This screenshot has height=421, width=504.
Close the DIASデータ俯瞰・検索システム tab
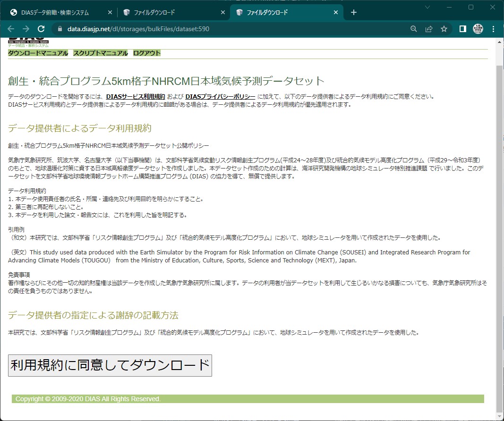[110, 12]
